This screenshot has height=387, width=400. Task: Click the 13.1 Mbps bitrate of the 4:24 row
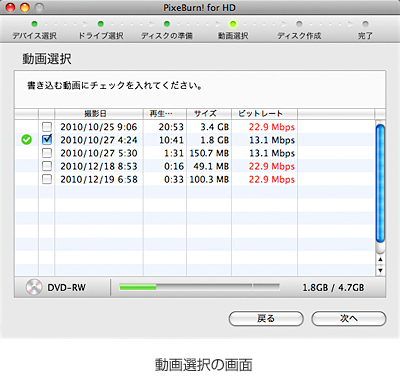(272, 140)
